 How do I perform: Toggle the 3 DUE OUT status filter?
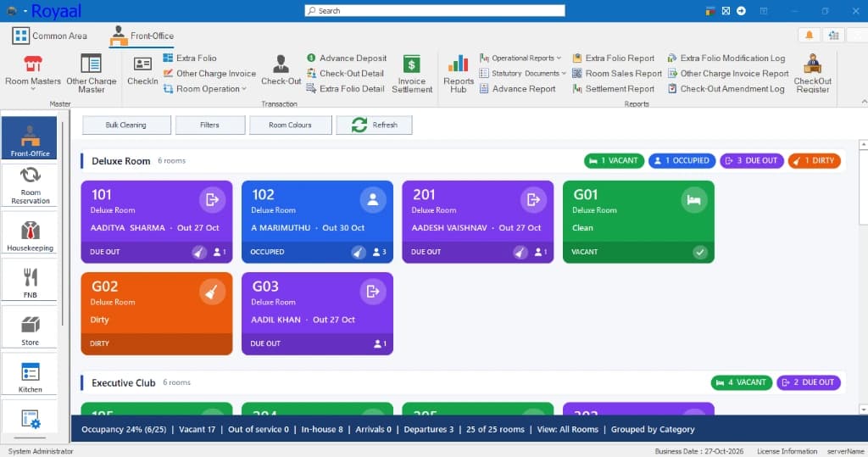pos(751,160)
